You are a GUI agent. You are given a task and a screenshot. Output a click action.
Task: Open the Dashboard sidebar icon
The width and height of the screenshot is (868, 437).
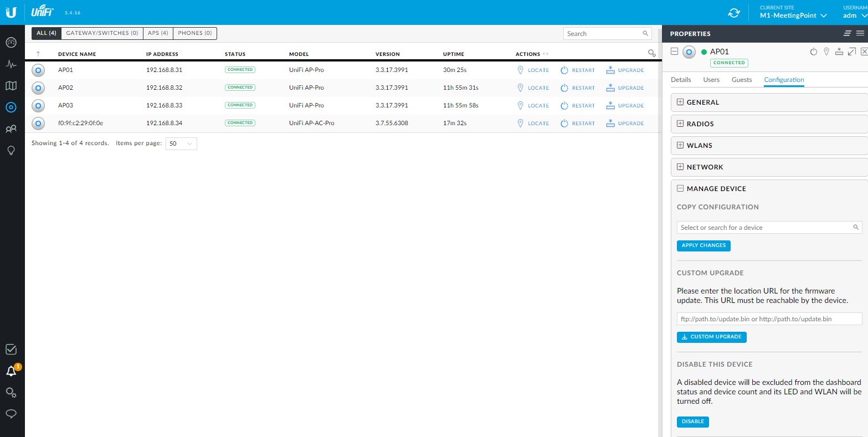coord(11,43)
